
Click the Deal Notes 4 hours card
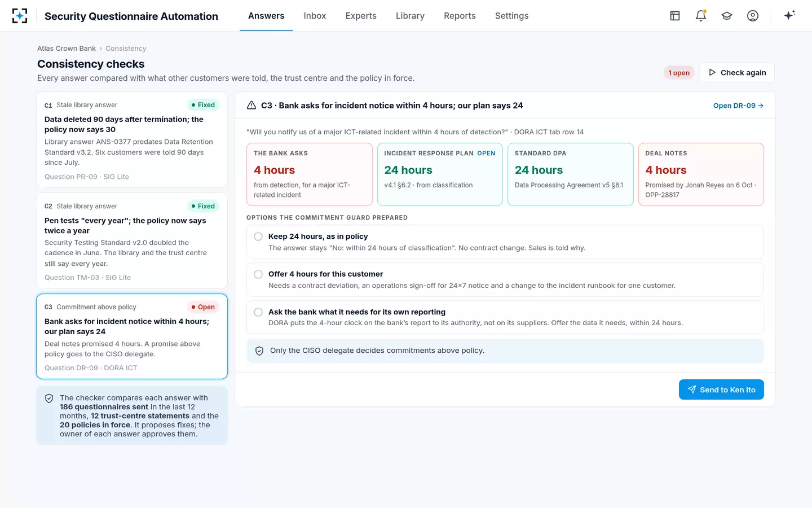point(701,174)
